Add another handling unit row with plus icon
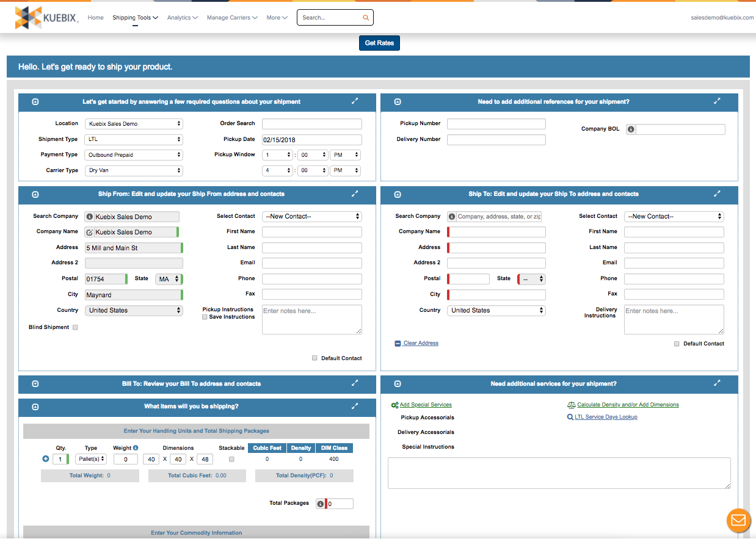The height and width of the screenshot is (539, 756). click(x=45, y=458)
